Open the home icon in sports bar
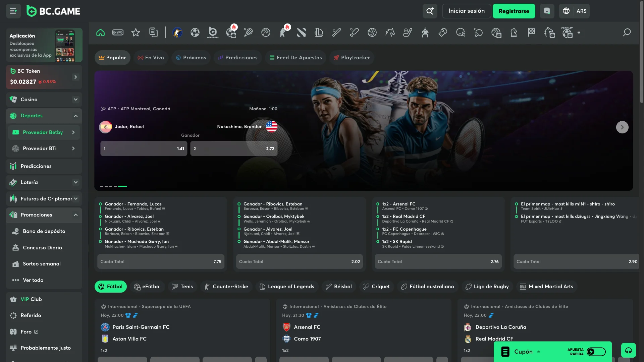 tap(100, 33)
